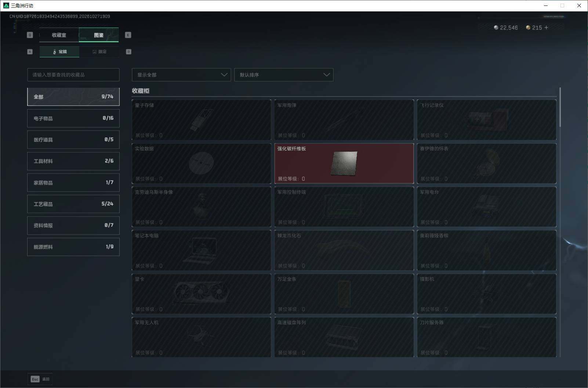This screenshot has width=588, height=388.
Task: Click the Esc 返回 back button
Action: (x=40, y=379)
